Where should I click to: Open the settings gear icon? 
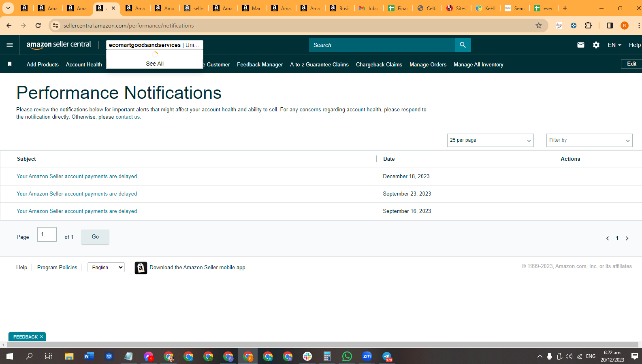[x=596, y=45]
